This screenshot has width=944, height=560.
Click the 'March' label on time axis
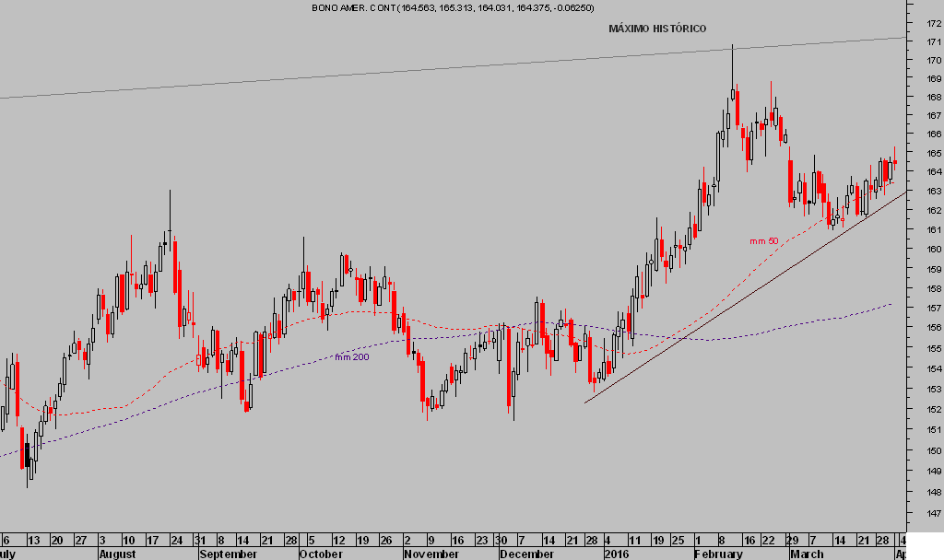[x=807, y=554]
